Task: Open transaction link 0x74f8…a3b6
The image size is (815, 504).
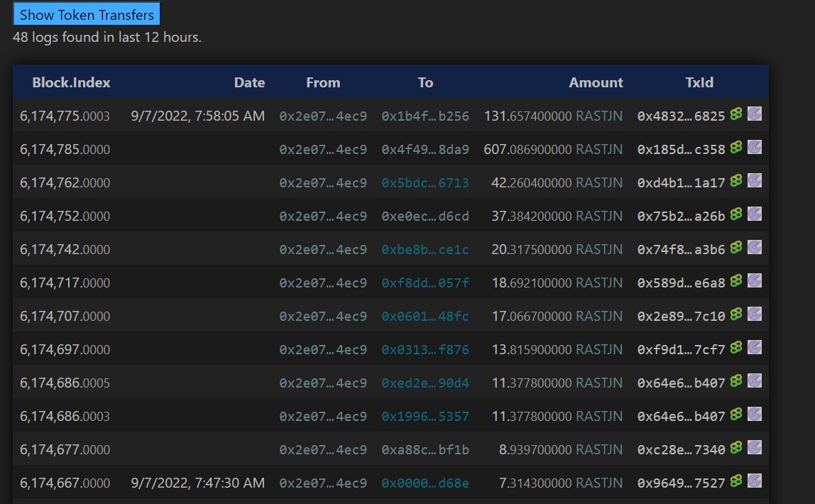Action: point(681,249)
